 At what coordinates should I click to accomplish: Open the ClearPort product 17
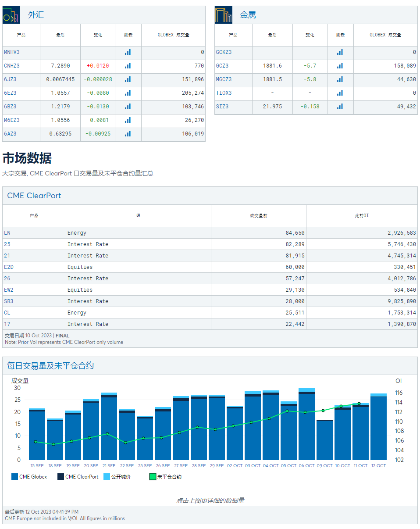(x=7, y=324)
